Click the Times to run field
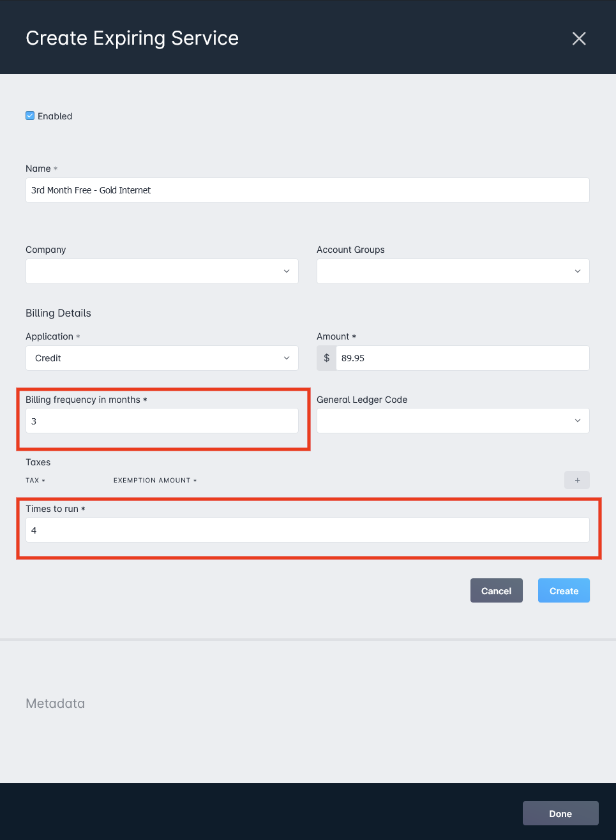This screenshot has height=840, width=616. click(x=308, y=530)
